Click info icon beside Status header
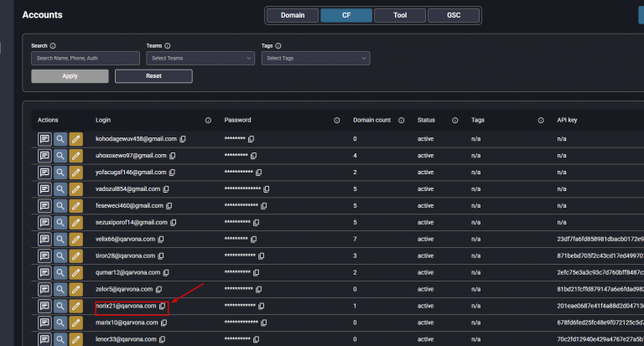Image resolution: width=644 pixels, height=346 pixels. pos(455,121)
